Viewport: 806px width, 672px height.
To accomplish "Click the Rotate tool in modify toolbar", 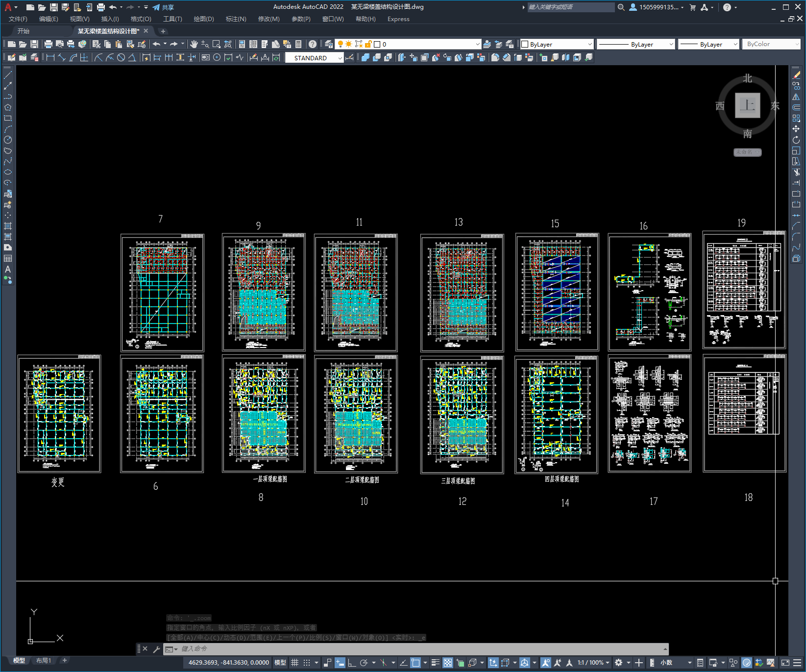I will click(796, 140).
